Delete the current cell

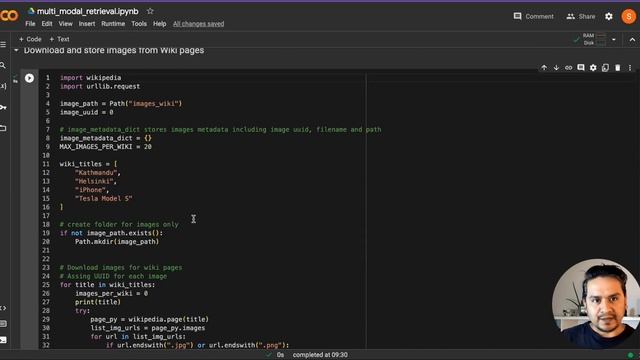(618, 68)
